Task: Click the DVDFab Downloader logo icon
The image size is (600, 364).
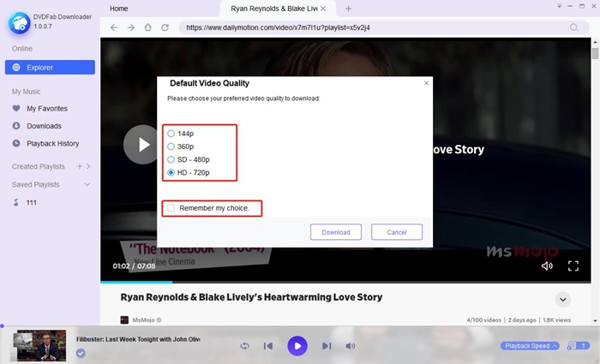Action: [x=20, y=22]
